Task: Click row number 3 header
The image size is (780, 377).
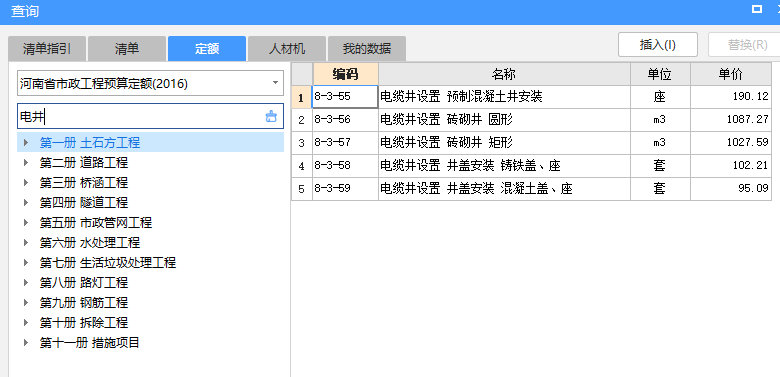Action: [x=301, y=143]
